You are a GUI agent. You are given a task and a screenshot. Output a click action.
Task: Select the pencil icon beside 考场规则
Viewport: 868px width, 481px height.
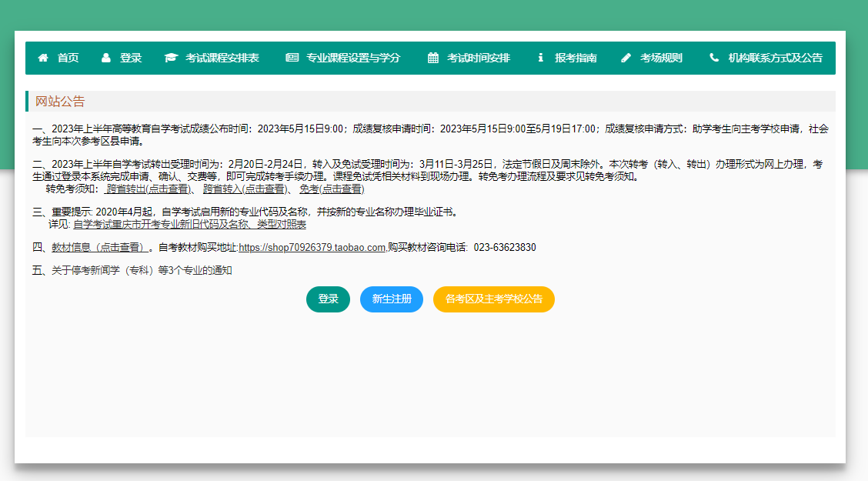(626, 58)
